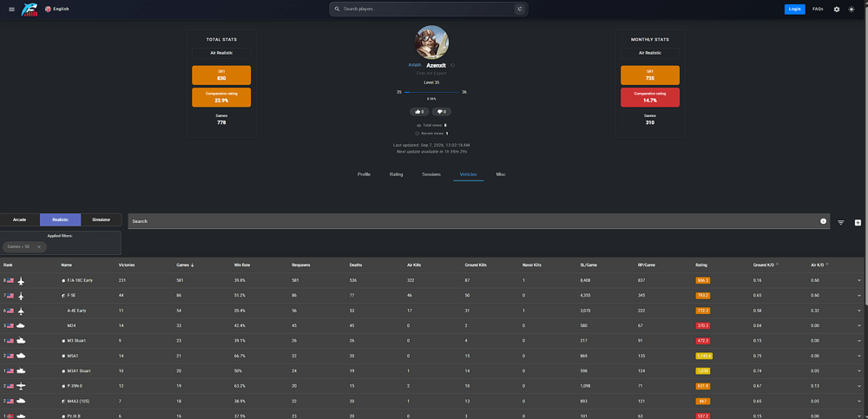Expand the F/A-18C Early row

tap(859, 280)
